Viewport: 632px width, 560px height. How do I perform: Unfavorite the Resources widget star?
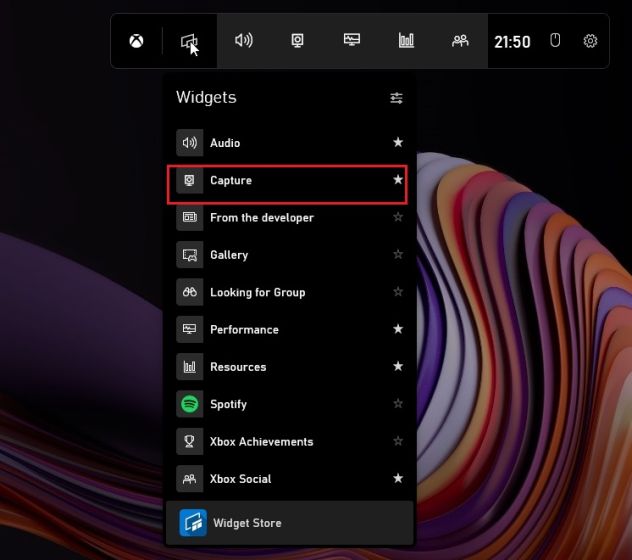pyautogui.click(x=398, y=366)
